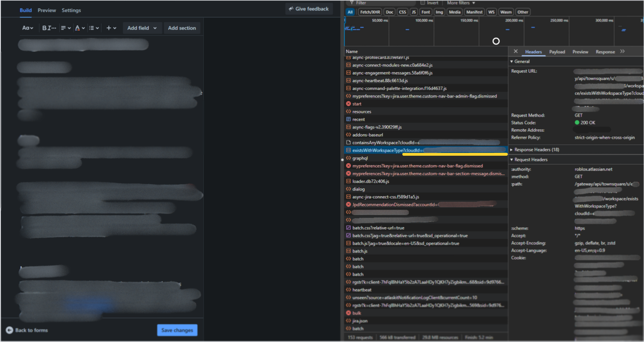Switch to the Payload tab
The width and height of the screenshot is (644, 342).
click(557, 52)
